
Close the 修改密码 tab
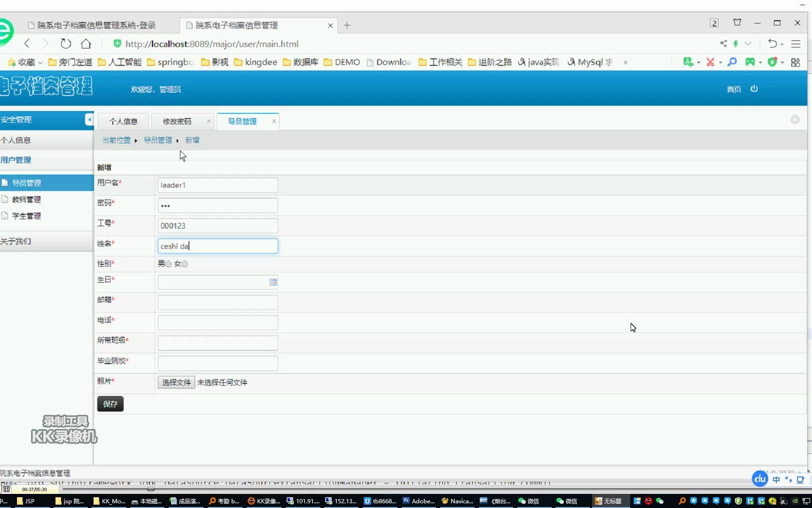click(209, 121)
